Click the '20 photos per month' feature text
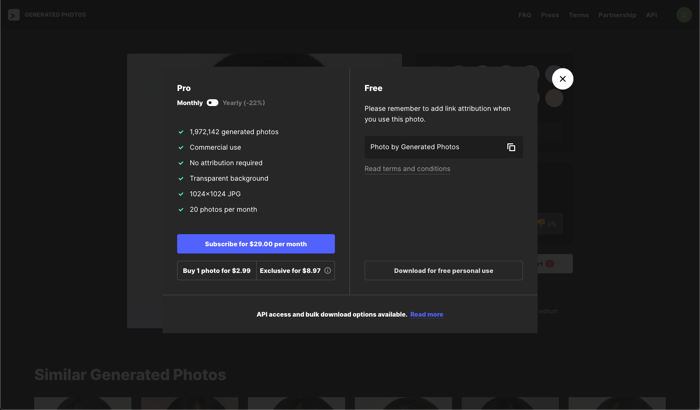700x410 pixels. tap(223, 209)
